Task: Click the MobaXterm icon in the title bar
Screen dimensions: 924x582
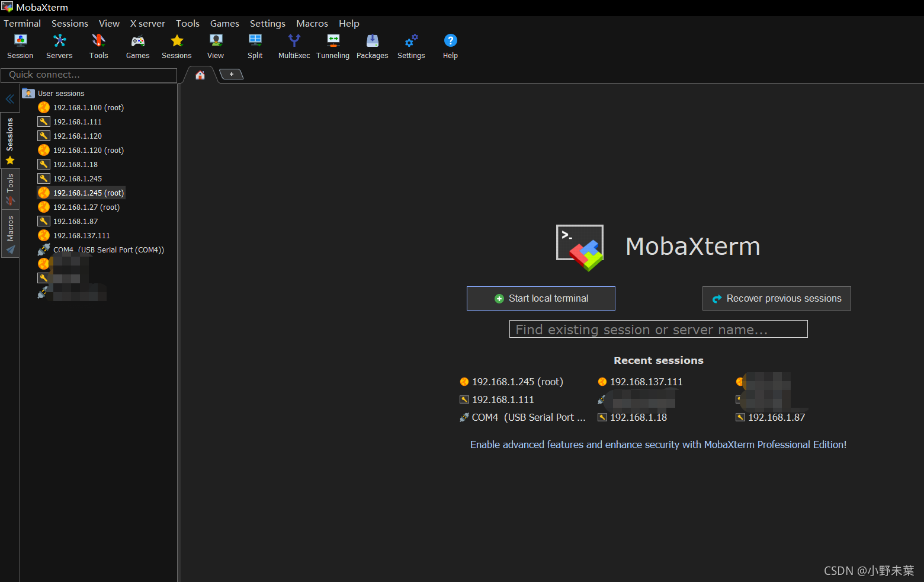Action: pos(7,7)
